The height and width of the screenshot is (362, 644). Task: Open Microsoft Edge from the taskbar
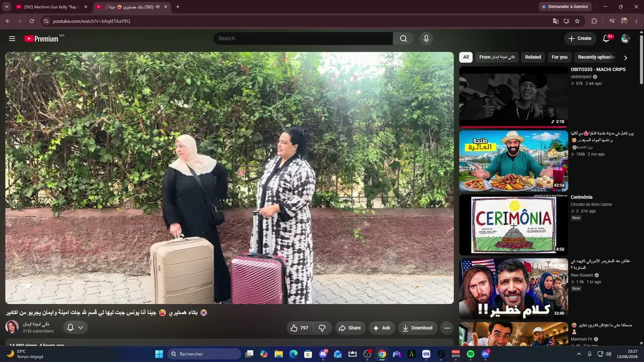pos(293,354)
